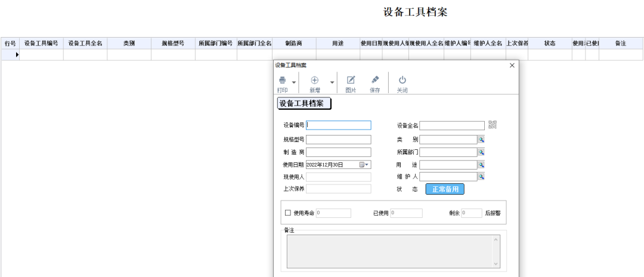Click the 备注 scrollbar down arrow

point(496,264)
